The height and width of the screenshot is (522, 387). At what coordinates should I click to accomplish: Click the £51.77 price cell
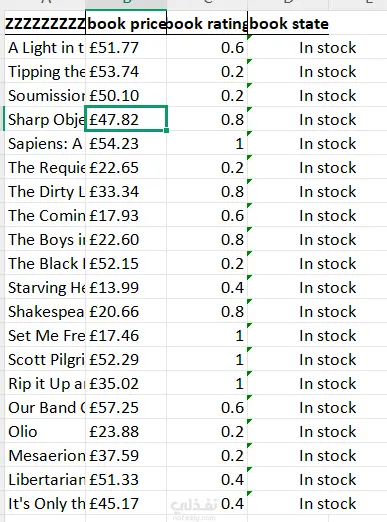coord(126,47)
